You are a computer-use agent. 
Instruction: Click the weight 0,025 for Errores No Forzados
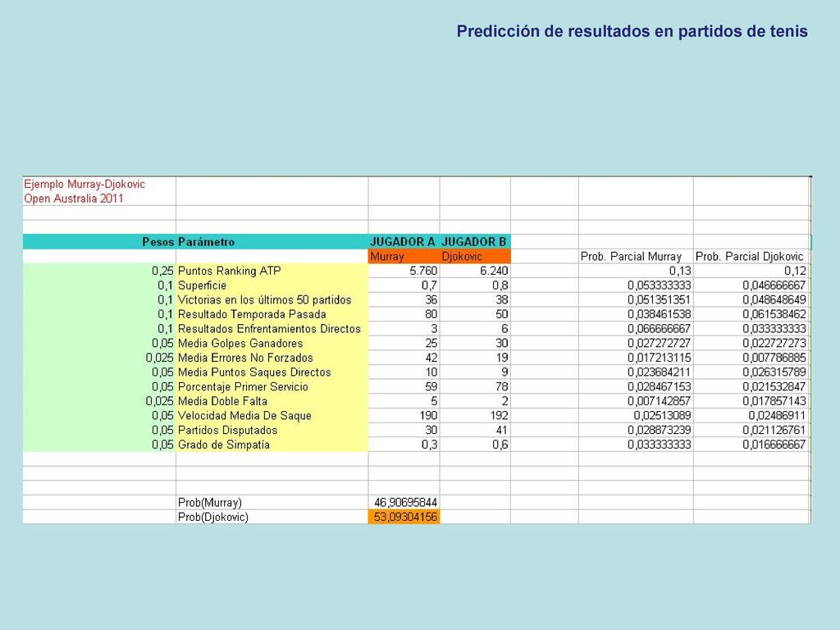pyautogui.click(x=160, y=358)
